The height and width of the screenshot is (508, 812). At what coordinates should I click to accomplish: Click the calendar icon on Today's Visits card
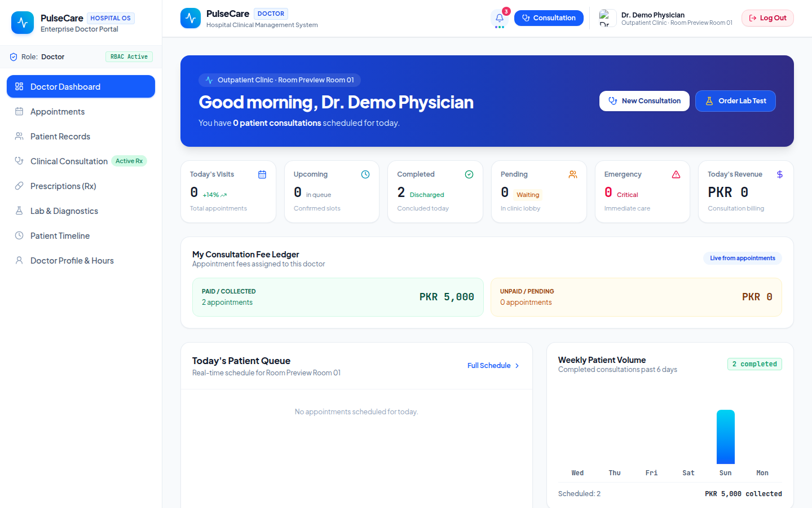tap(262, 174)
